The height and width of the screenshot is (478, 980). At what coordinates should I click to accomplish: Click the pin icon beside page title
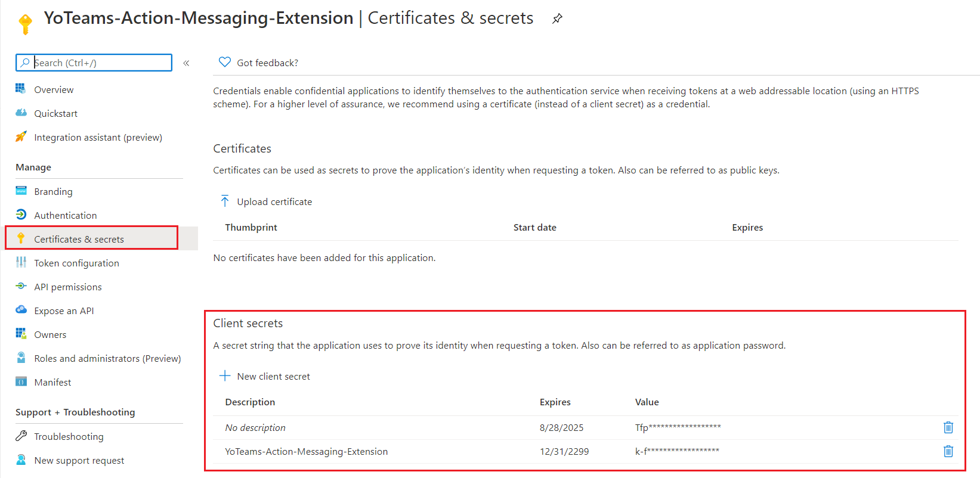(x=557, y=18)
